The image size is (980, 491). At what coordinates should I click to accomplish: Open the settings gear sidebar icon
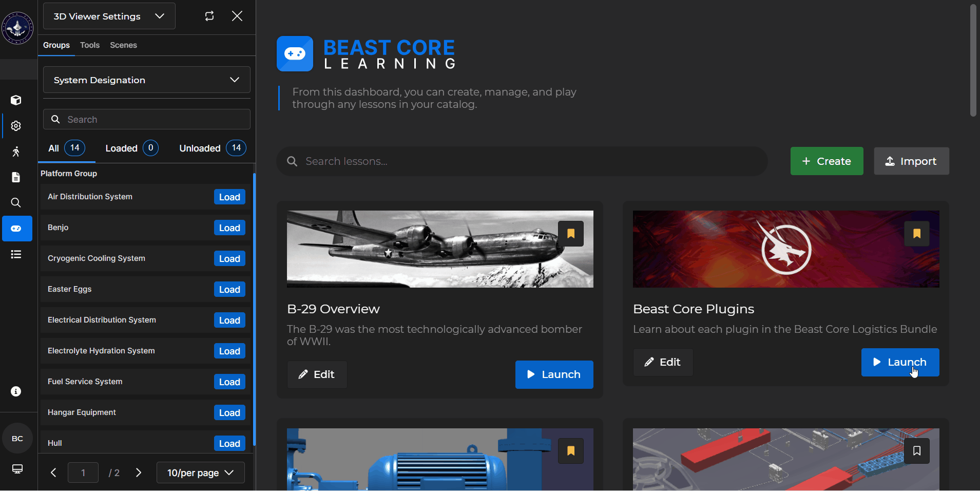(x=16, y=126)
